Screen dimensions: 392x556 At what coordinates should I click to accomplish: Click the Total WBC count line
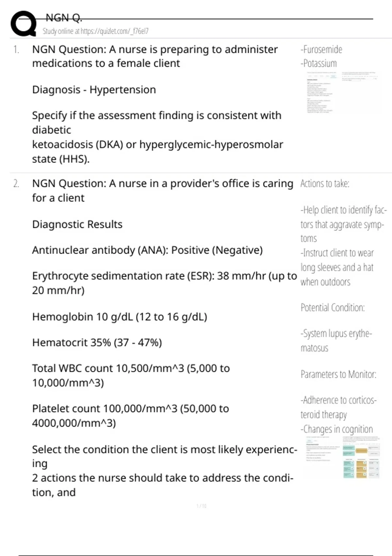tap(131, 369)
